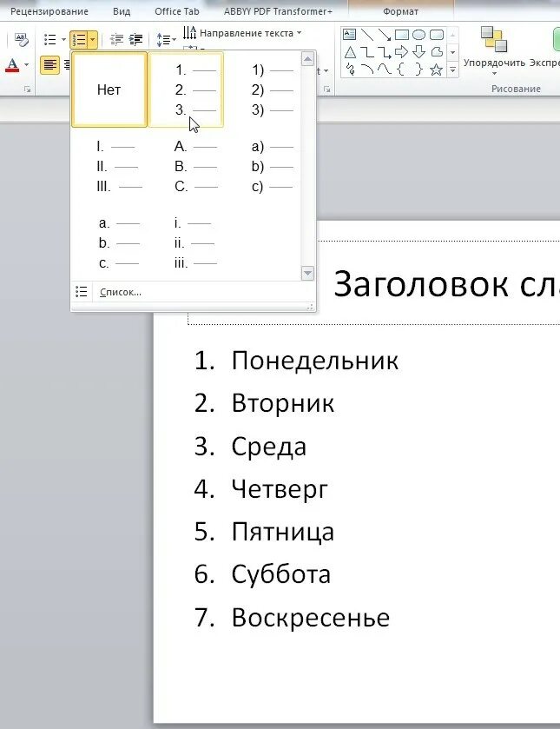
Task: Select the rounded rectangle shape
Action: 437,35
